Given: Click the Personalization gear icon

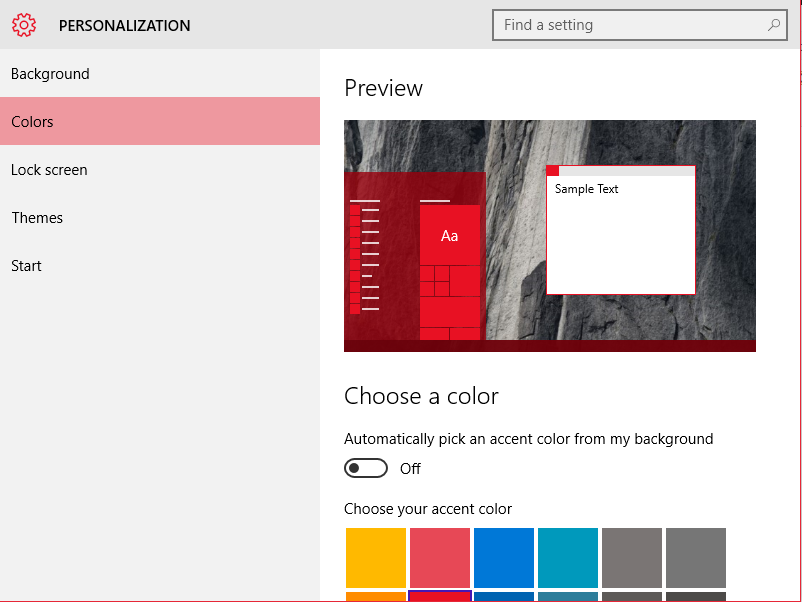Looking at the screenshot, I should pyautogui.click(x=24, y=25).
